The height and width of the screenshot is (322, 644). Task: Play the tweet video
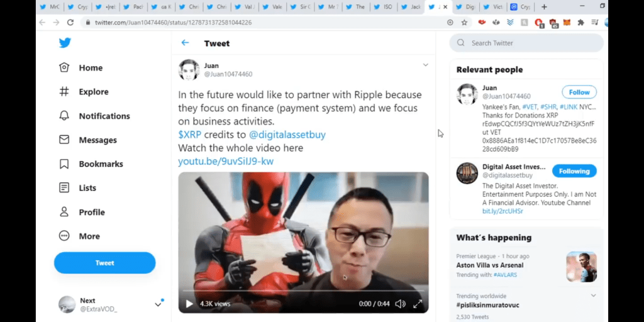(189, 304)
